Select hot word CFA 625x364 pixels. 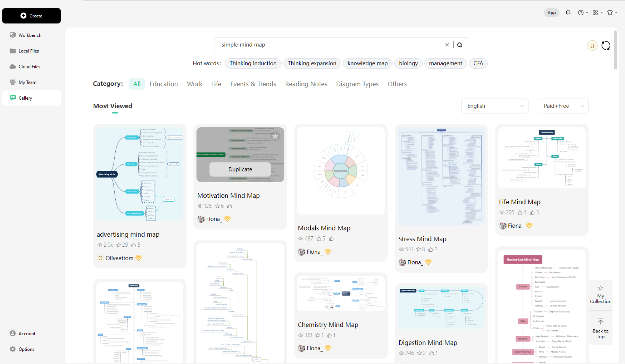click(x=478, y=63)
